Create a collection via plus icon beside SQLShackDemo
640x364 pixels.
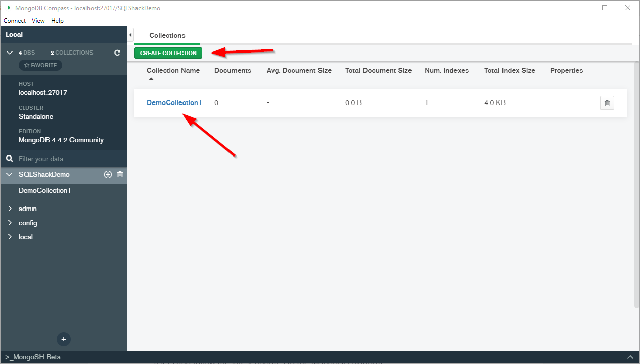pyautogui.click(x=108, y=174)
